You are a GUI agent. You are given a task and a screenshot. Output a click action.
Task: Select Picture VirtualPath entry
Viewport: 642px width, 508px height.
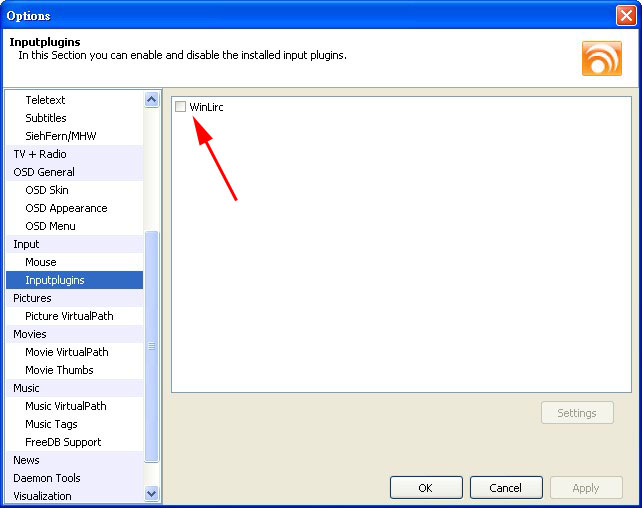[x=69, y=316]
